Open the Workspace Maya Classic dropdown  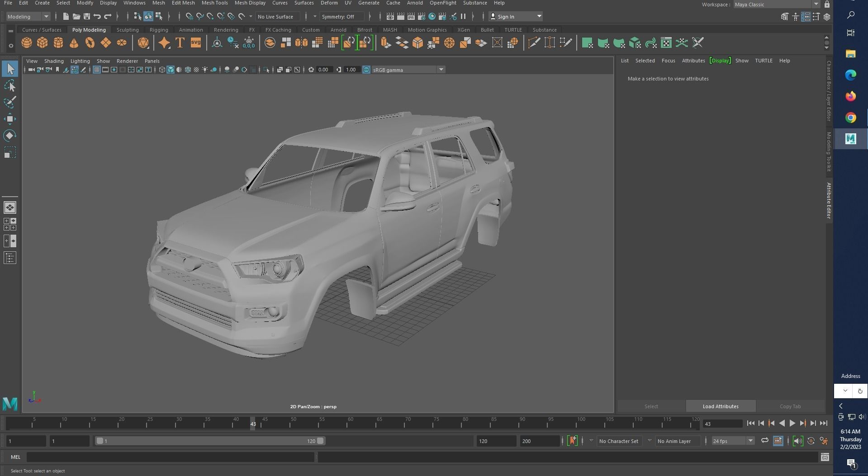(776, 5)
